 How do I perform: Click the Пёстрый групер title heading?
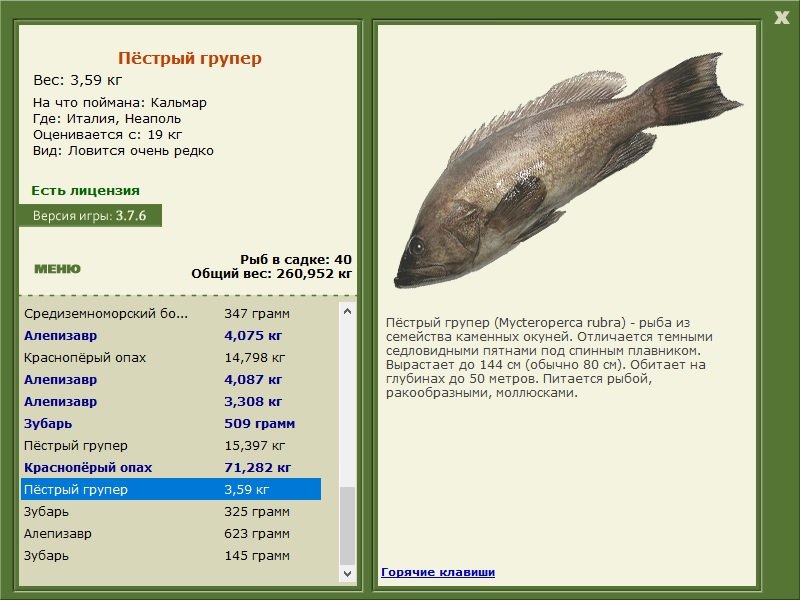click(x=190, y=58)
